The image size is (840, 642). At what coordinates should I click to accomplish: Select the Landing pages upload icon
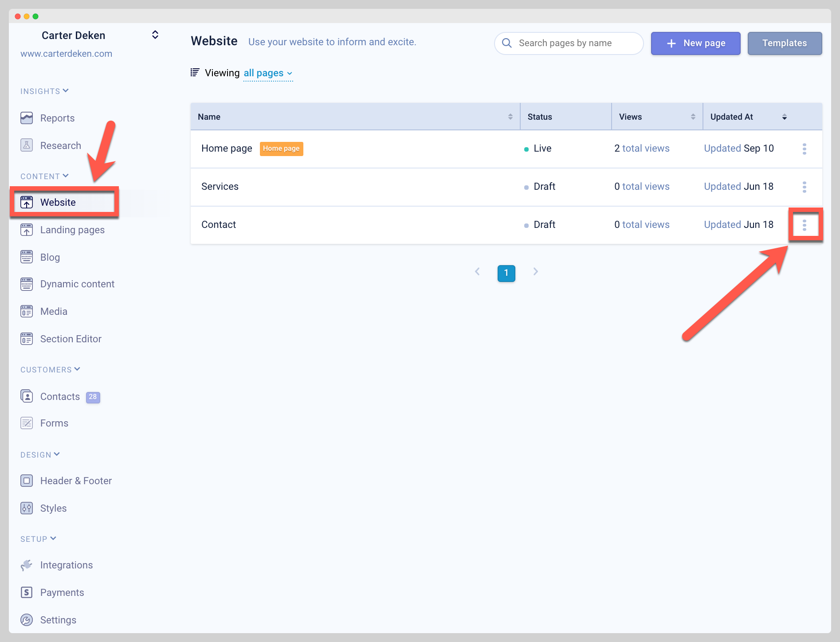coord(27,230)
